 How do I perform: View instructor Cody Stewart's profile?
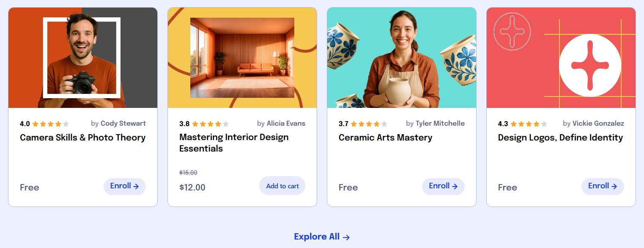coord(123,124)
